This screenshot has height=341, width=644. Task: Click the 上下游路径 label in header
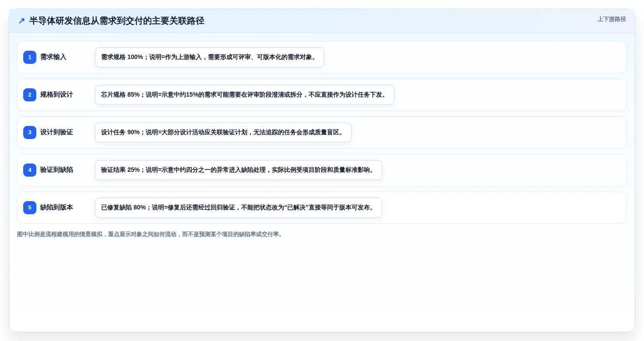[x=612, y=19]
